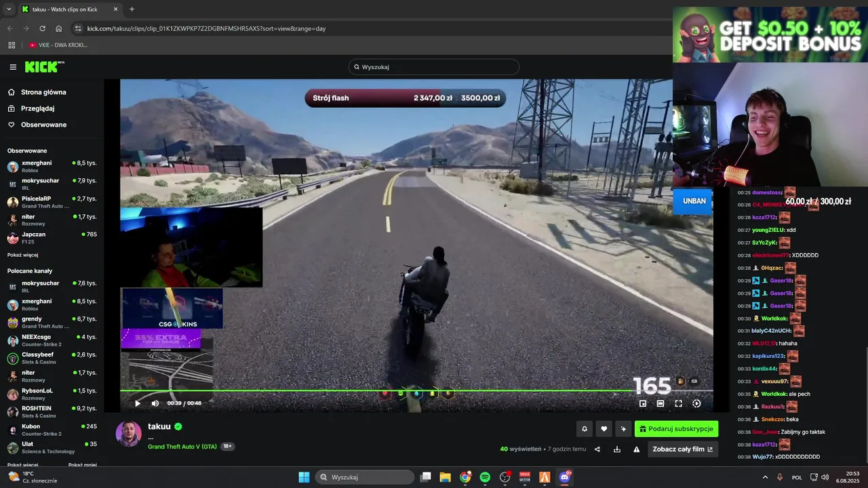Play the clip video

(138, 403)
